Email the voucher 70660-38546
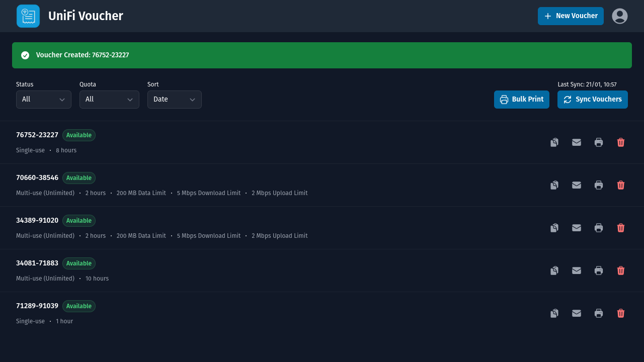The image size is (644, 362). (x=576, y=185)
